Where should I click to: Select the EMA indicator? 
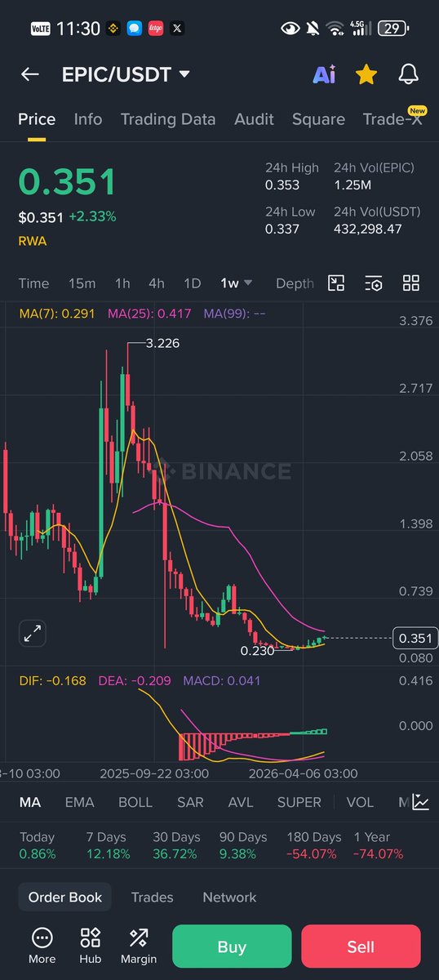click(x=79, y=802)
